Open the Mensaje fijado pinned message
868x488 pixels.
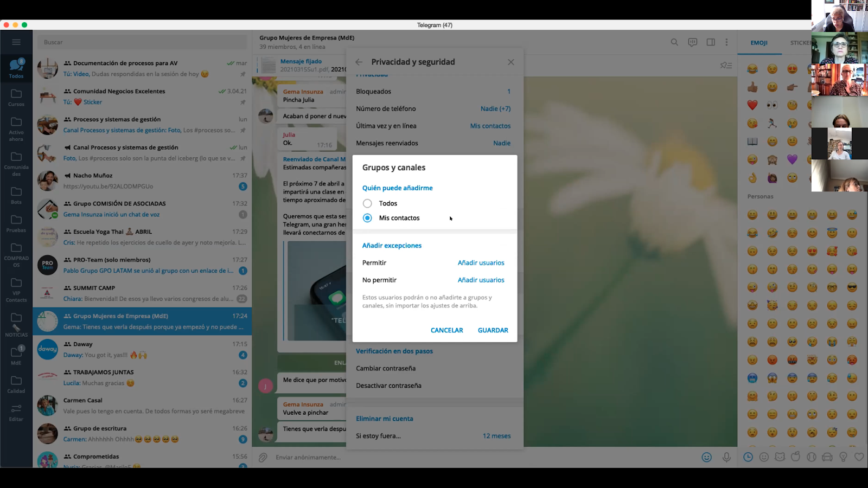pyautogui.click(x=301, y=65)
